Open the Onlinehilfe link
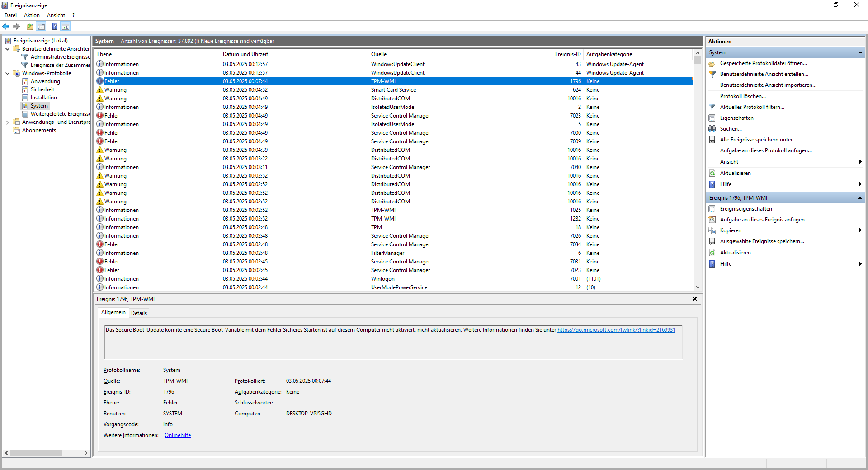Viewport: 868px width, 470px height. click(178, 435)
